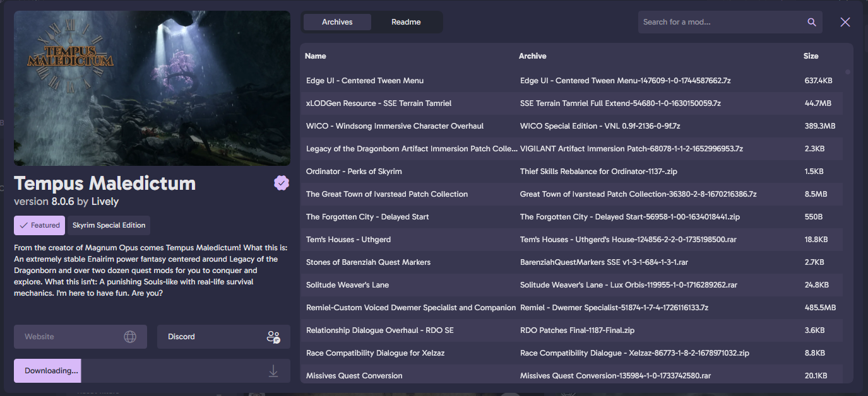Click the Downloading progress bar
Viewport: 868px width, 396px height.
(152, 371)
